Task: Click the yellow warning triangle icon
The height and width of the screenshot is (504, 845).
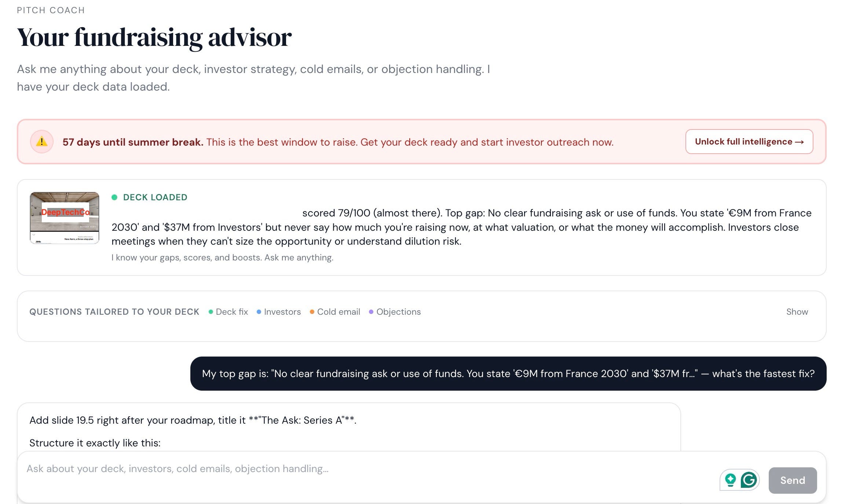Action: (42, 142)
